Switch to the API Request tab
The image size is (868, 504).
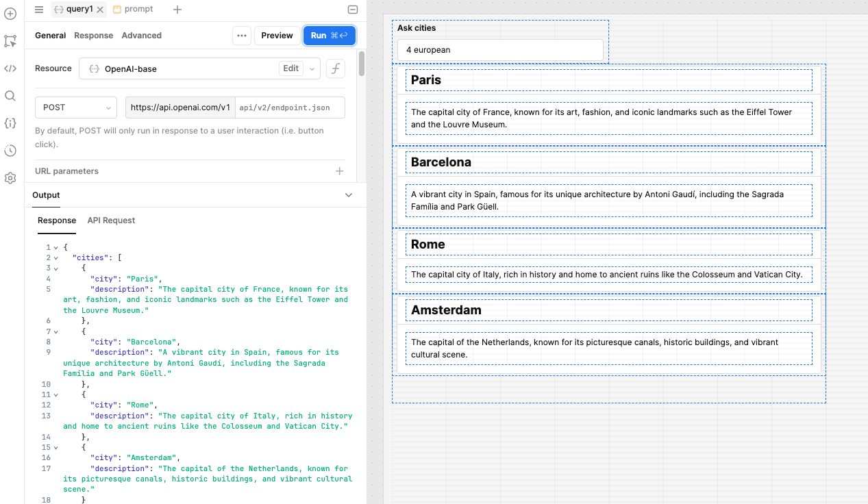pyautogui.click(x=111, y=220)
